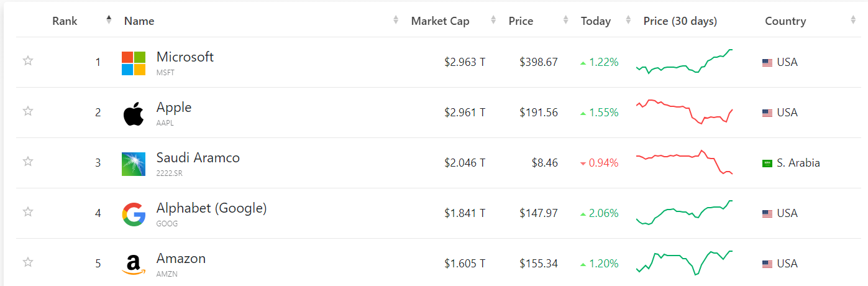This screenshot has height=286, width=868.
Task: Sort by Market Cap column arrows
Action: [493, 20]
